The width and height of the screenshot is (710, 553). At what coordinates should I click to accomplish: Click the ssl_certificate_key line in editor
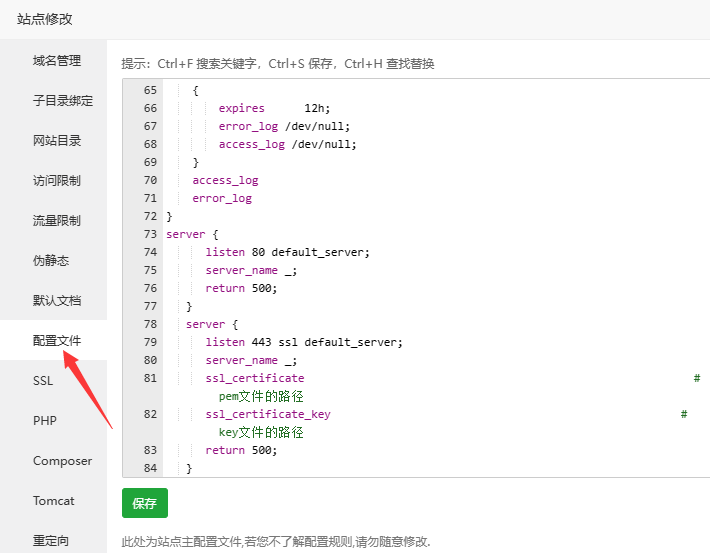[268, 414]
